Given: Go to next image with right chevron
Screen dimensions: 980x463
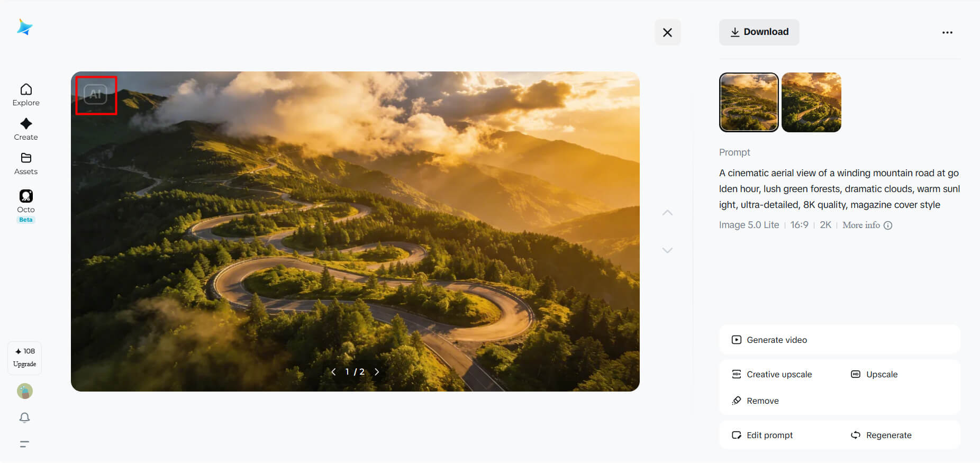Looking at the screenshot, I should (x=377, y=371).
